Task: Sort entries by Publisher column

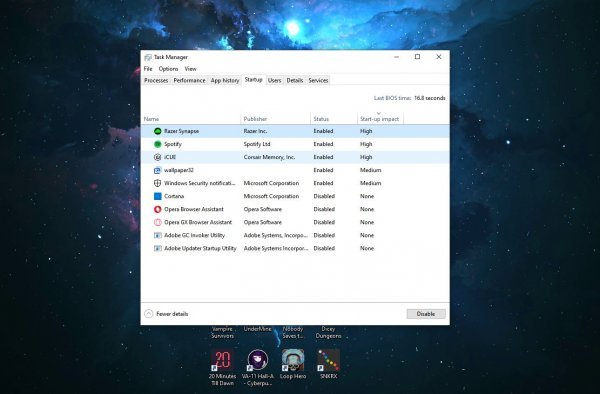Action: [x=276, y=119]
